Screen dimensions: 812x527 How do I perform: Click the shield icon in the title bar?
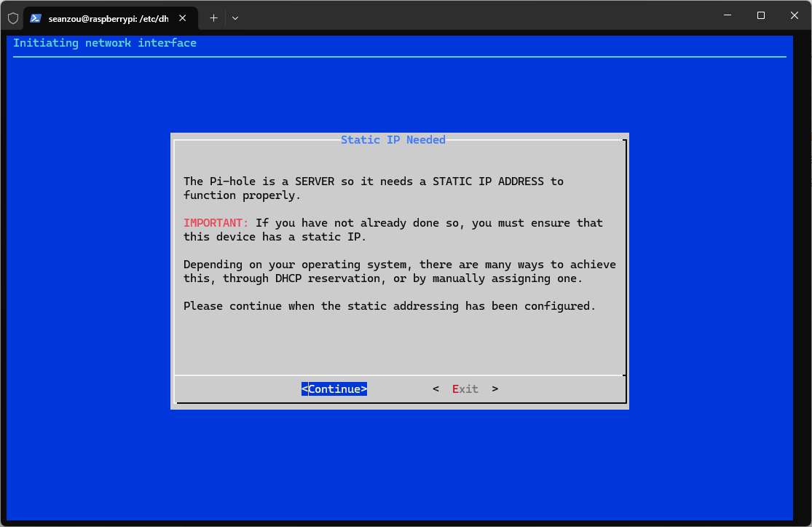click(13, 18)
